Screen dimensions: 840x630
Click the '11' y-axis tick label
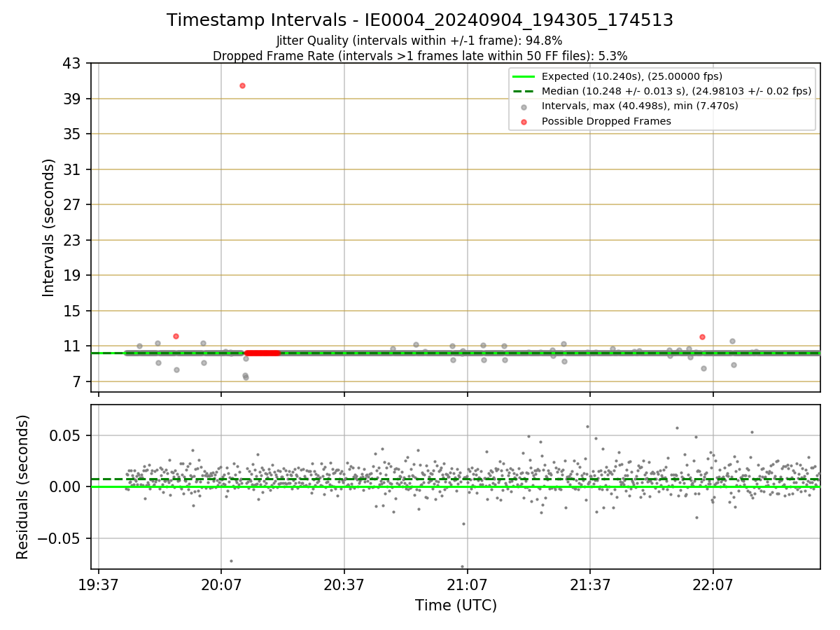[72, 346]
